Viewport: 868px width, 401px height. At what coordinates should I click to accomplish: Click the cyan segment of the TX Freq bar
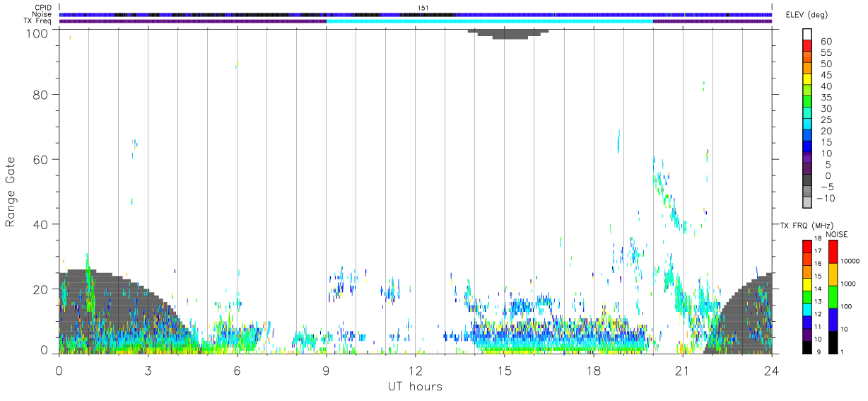pos(489,21)
